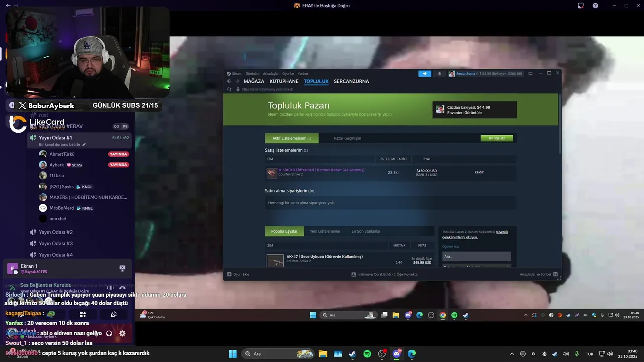Click the Add Game plus icon
The height and width of the screenshot is (362, 644).
coord(229,274)
